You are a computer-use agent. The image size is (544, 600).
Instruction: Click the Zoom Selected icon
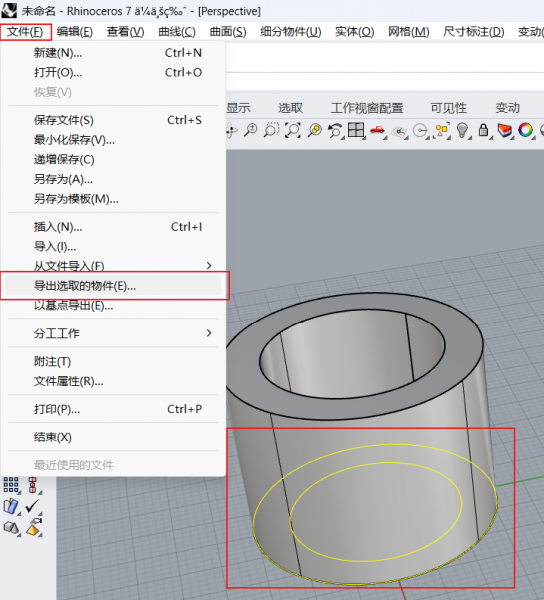point(314,130)
